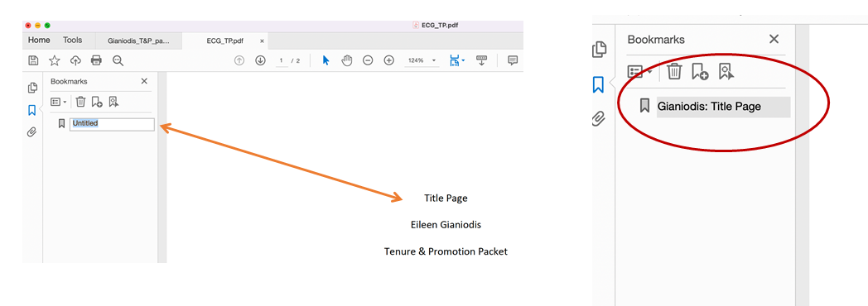Screen dimensions: 868x306
Task: Go to previous page with up arrow
Action: (x=239, y=60)
